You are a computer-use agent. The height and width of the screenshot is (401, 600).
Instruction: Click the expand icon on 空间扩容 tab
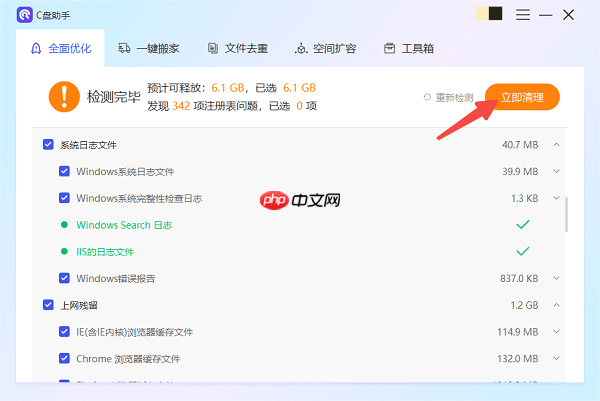pos(301,49)
